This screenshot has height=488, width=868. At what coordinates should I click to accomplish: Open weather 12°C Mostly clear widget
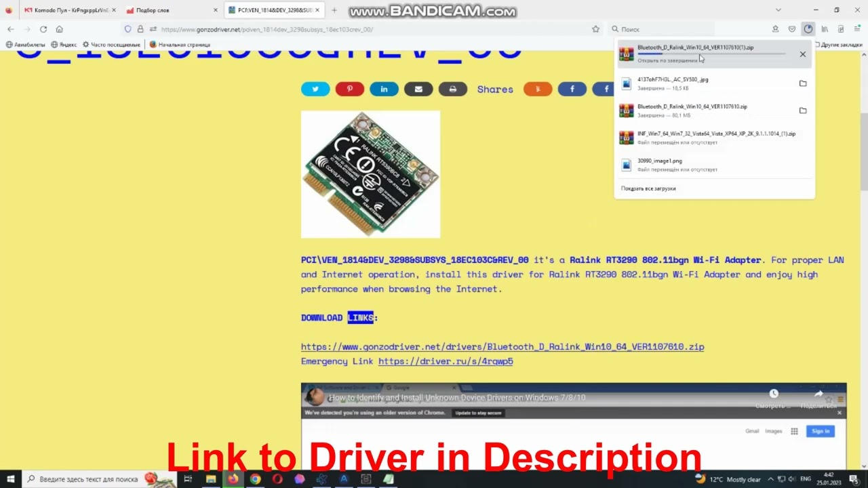pos(729,479)
